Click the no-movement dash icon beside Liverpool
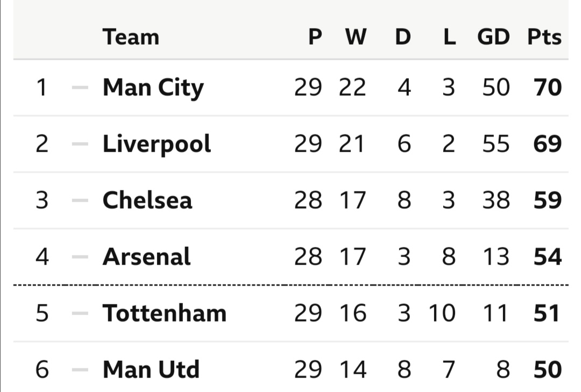This screenshot has height=392, width=581. click(80, 144)
